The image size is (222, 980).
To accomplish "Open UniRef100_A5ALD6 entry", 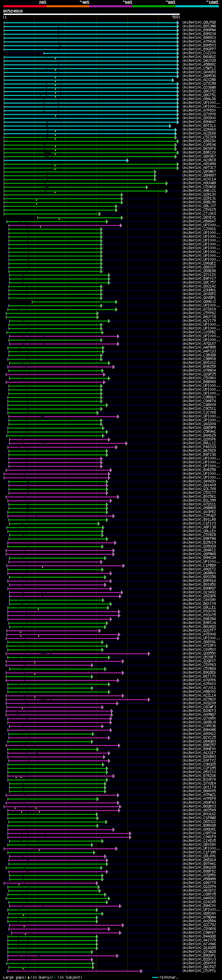I will (x=199, y=99).
